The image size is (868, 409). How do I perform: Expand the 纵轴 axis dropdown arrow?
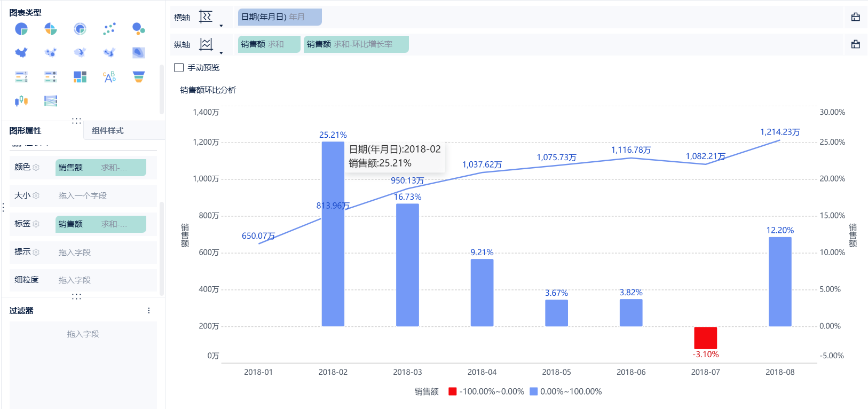coord(221,53)
